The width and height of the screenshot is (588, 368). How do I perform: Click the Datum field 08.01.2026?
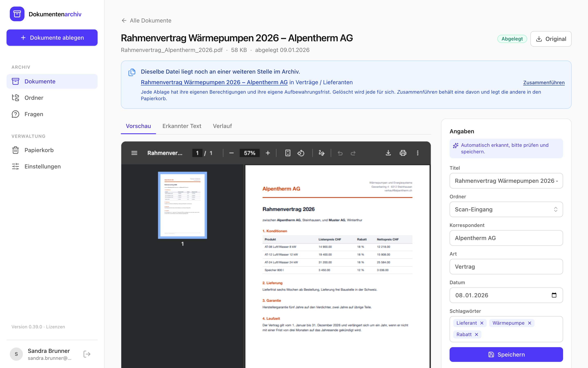point(506,295)
